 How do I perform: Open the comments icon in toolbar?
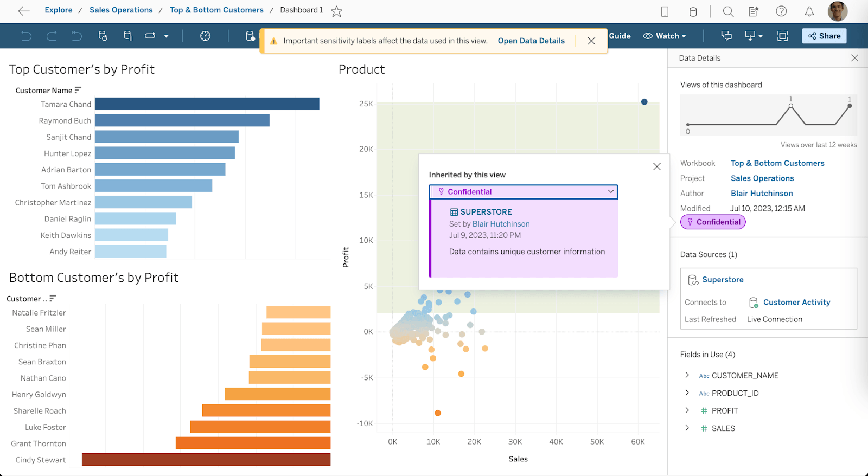(x=726, y=36)
